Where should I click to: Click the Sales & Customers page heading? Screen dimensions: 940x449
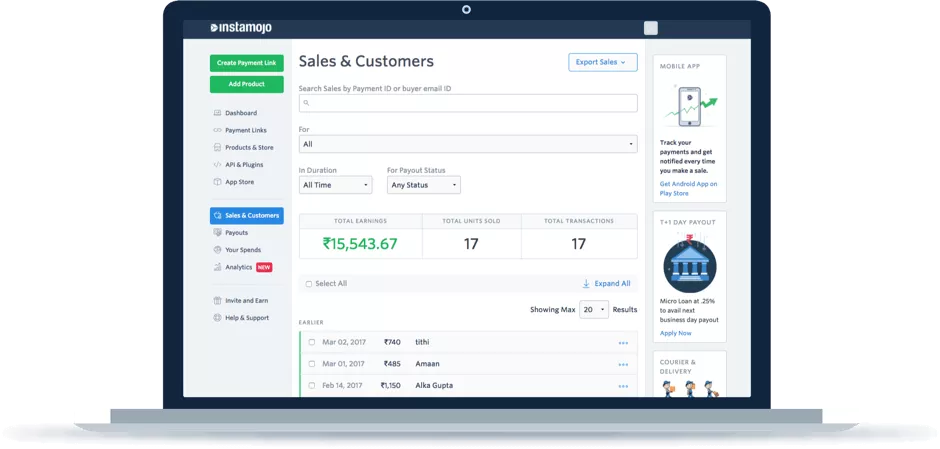[x=366, y=61]
